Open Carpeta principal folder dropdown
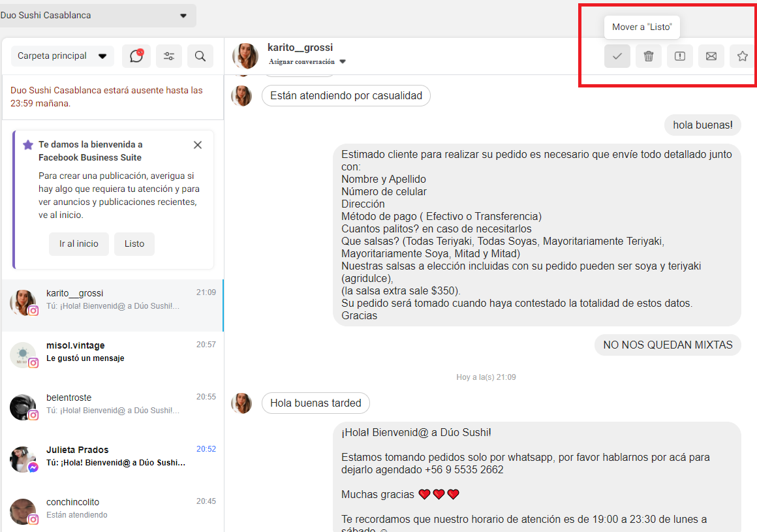 point(62,56)
